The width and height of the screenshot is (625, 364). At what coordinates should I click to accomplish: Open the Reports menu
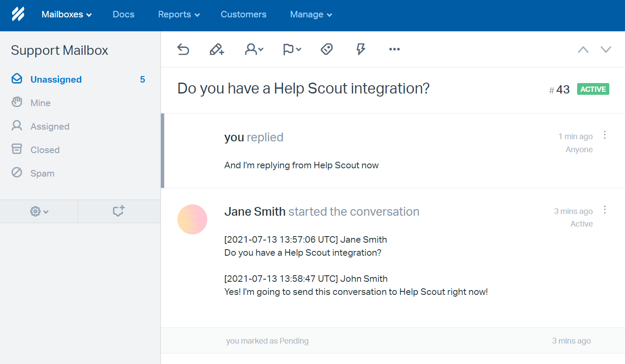click(179, 14)
